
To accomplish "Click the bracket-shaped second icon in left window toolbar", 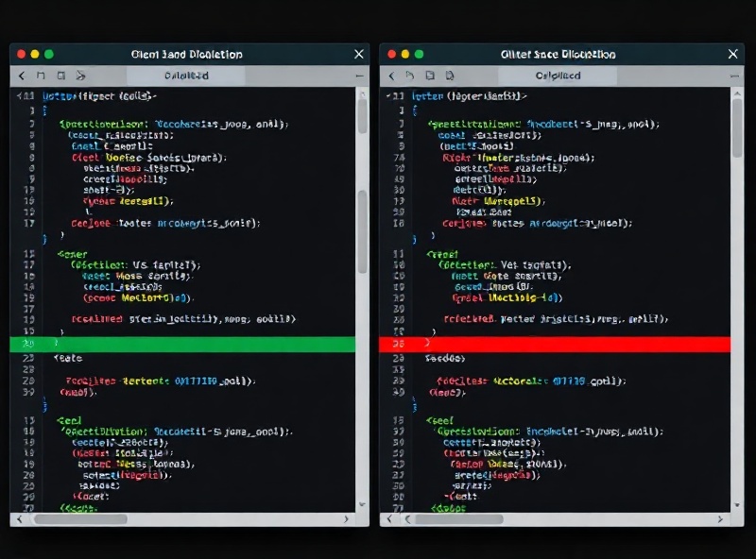I will (41, 76).
